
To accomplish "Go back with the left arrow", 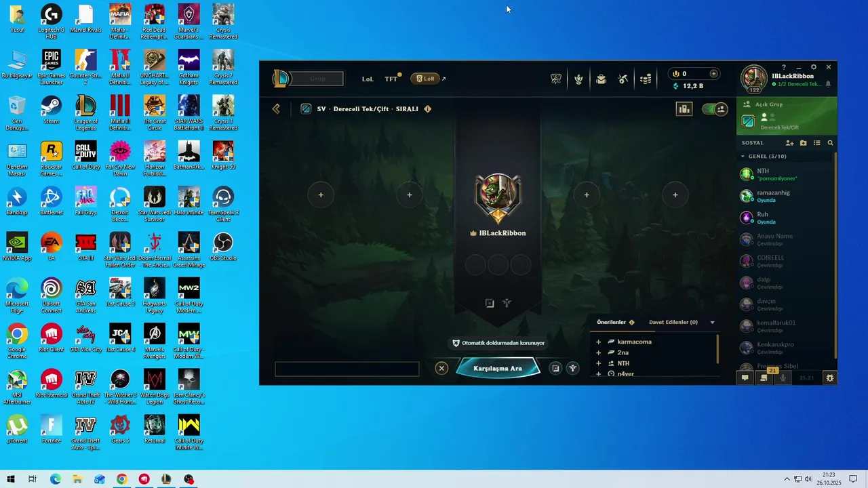I will [x=276, y=108].
